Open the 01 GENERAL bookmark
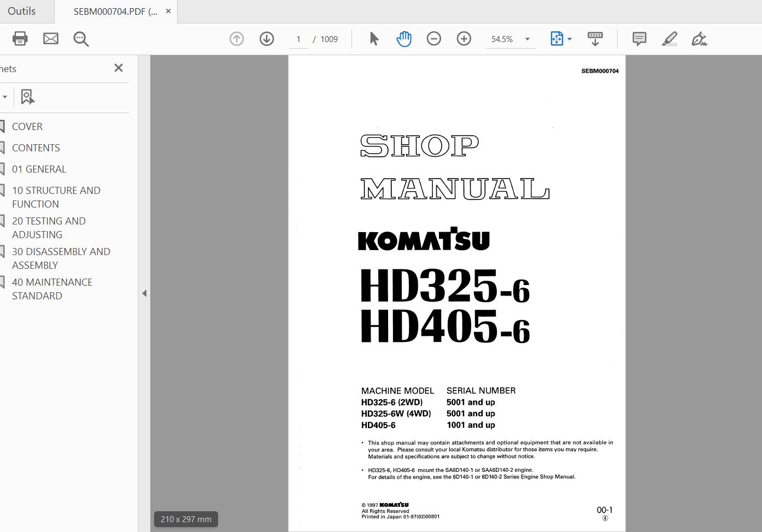This screenshot has height=532, width=762. click(39, 169)
